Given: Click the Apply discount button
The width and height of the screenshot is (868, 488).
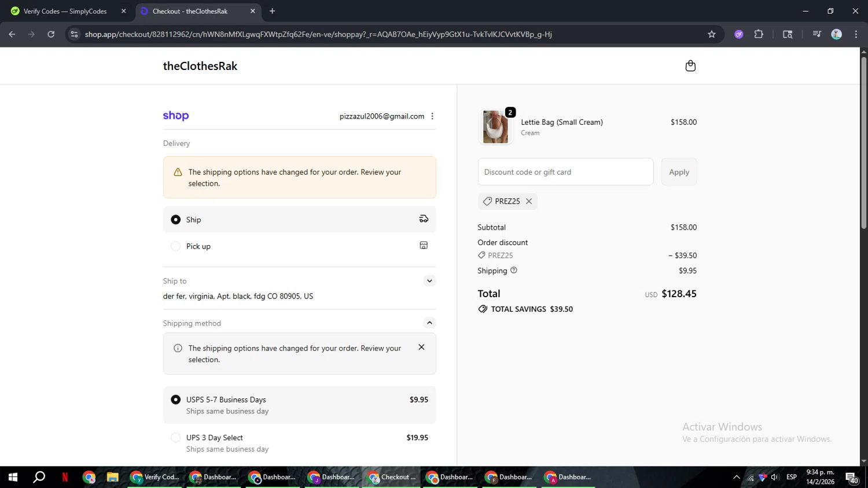Looking at the screenshot, I should tap(679, 172).
